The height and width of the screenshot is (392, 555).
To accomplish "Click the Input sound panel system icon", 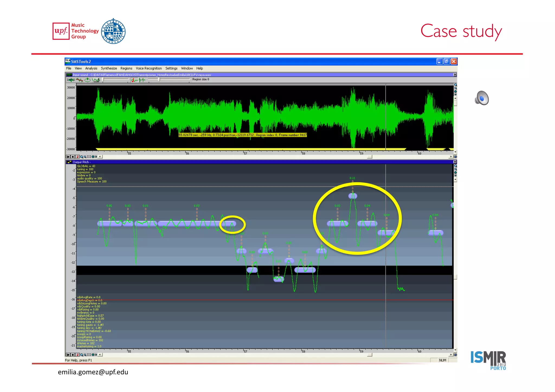I will pos(69,75).
